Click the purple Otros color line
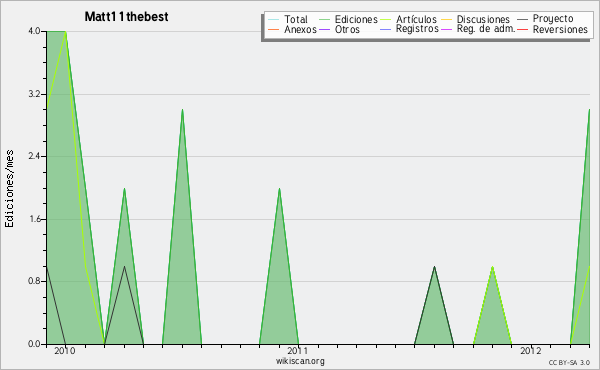 pyautogui.click(x=324, y=29)
